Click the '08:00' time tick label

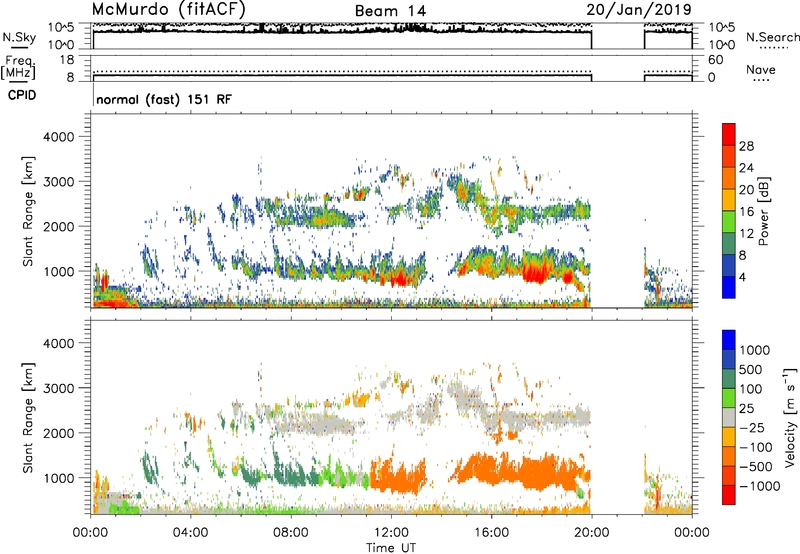tap(291, 533)
